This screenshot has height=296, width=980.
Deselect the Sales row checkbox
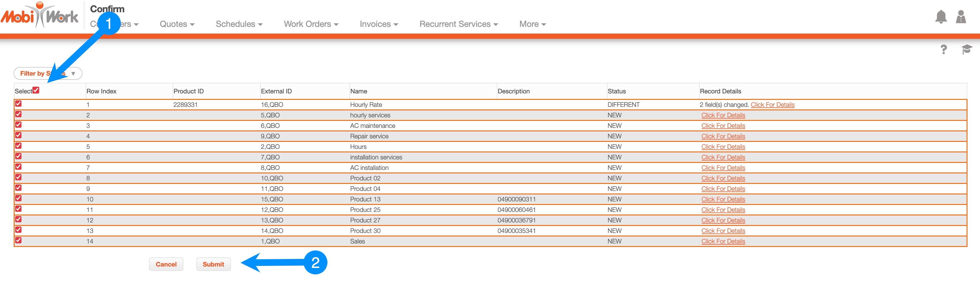pyautogui.click(x=18, y=241)
